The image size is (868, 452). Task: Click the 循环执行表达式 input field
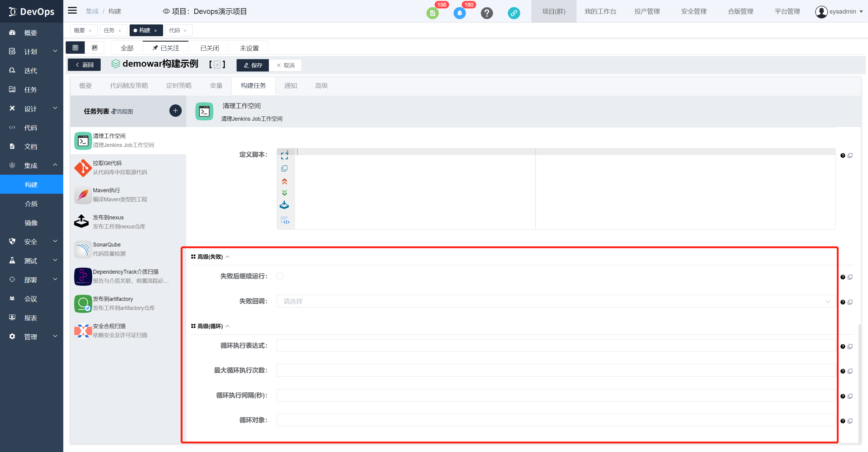click(x=555, y=345)
